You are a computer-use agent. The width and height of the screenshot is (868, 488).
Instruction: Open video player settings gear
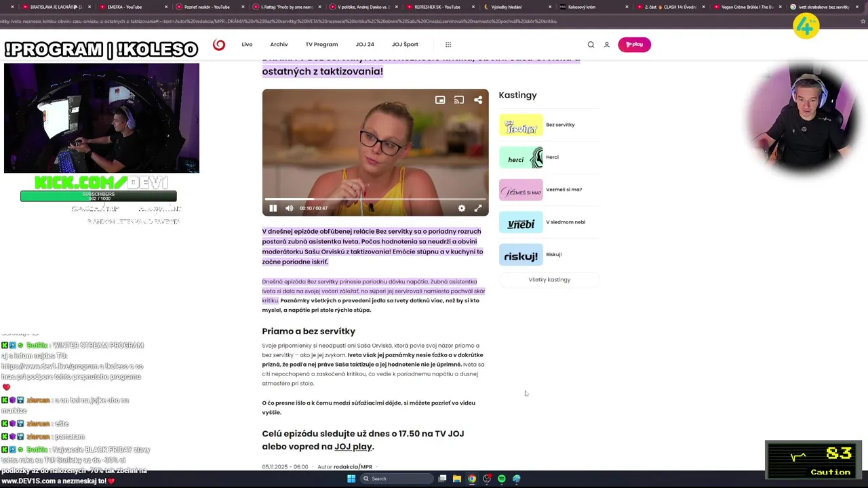click(x=462, y=208)
